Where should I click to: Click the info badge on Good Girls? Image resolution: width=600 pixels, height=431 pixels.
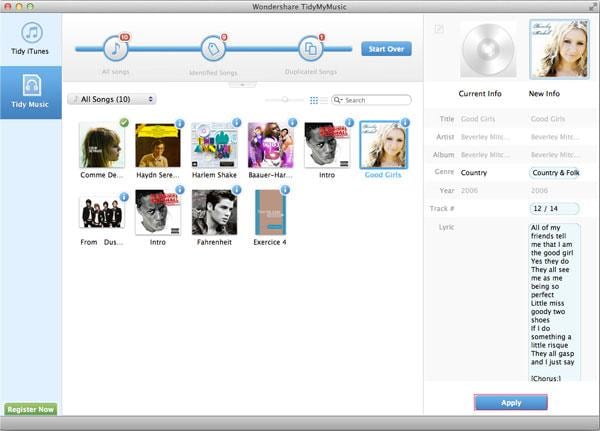pos(405,122)
